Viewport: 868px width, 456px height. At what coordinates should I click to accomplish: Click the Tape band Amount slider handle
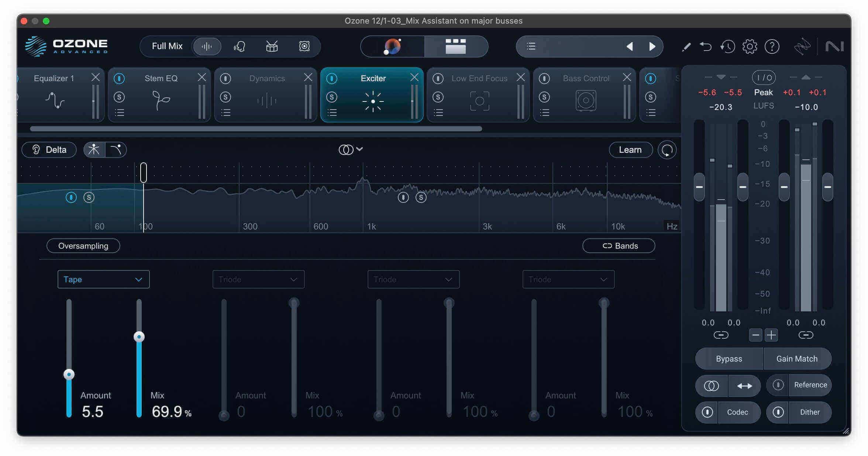point(69,374)
